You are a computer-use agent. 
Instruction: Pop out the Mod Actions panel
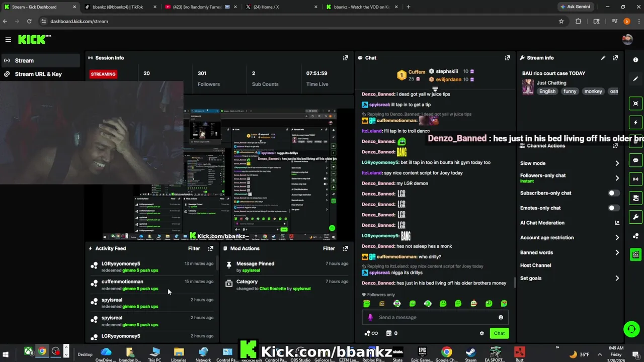pyautogui.click(x=346, y=248)
